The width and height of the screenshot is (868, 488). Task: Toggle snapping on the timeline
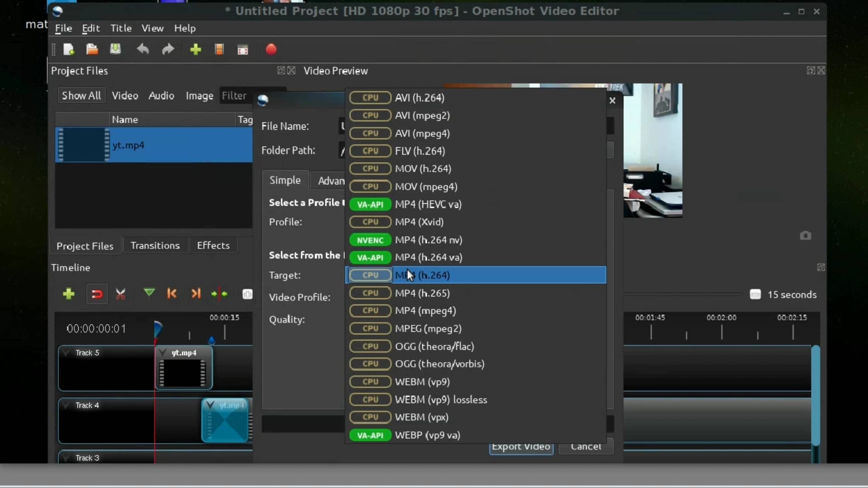point(96,294)
